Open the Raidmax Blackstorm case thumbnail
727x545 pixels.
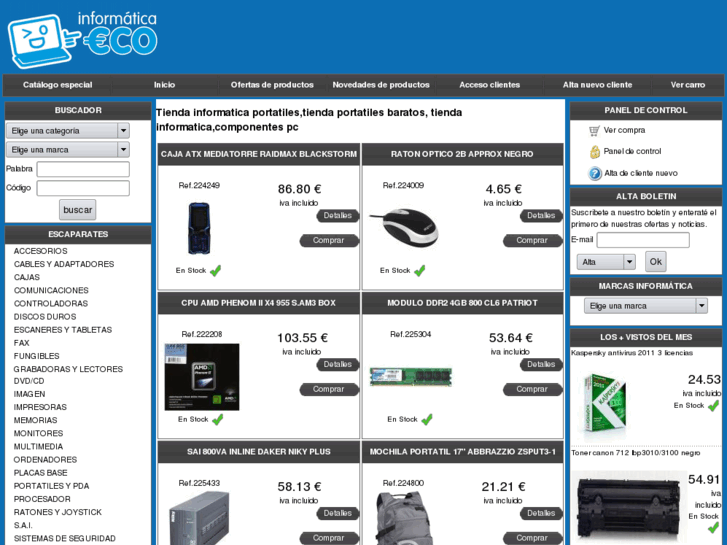coord(199,228)
